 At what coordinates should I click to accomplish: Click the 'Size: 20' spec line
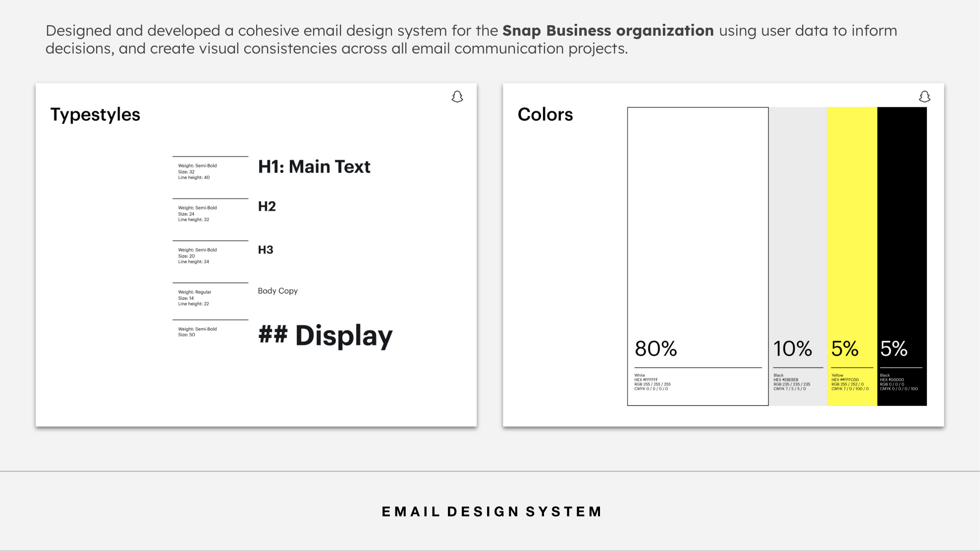(x=186, y=256)
